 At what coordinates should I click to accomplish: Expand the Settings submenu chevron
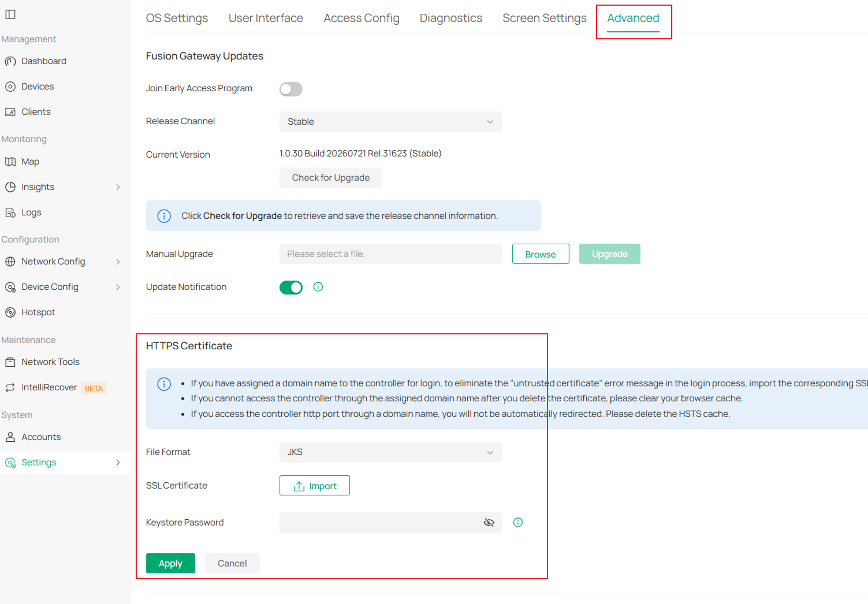[x=118, y=463]
